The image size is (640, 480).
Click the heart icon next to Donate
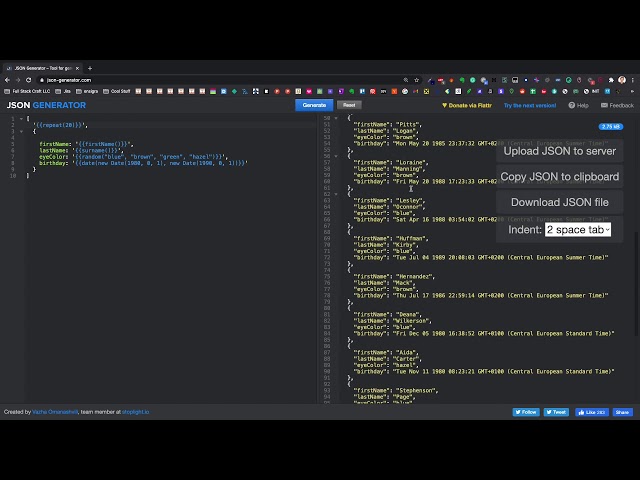tap(444, 105)
